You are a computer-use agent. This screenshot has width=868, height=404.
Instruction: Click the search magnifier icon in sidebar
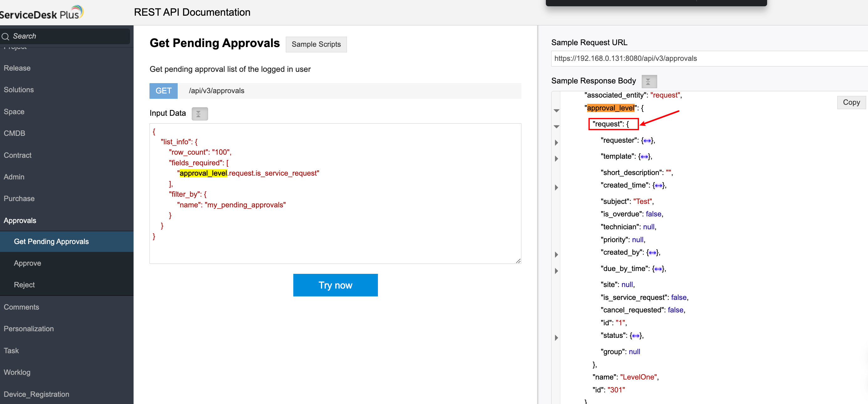(5, 36)
